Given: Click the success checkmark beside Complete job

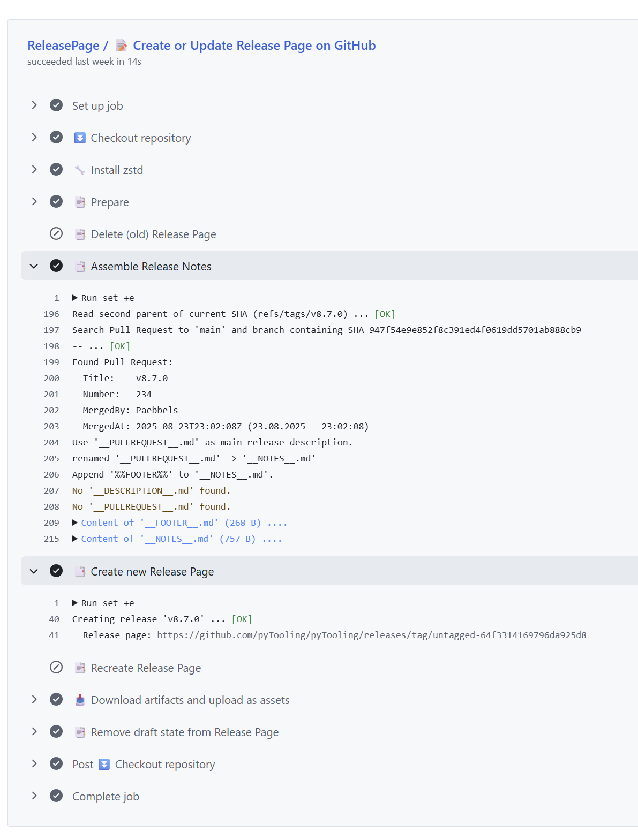Looking at the screenshot, I should coord(56,796).
